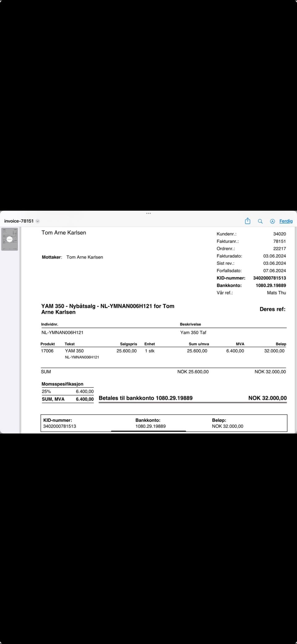Image resolution: width=297 pixels, height=644 pixels.
Task: Tap the markup pen icon
Action: tap(273, 221)
